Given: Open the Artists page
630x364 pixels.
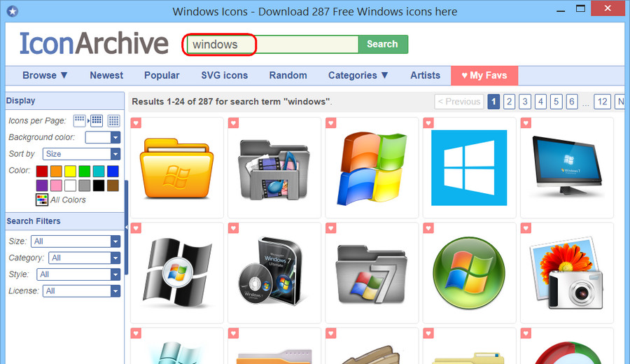Looking at the screenshot, I should click(x=425, y=75).
